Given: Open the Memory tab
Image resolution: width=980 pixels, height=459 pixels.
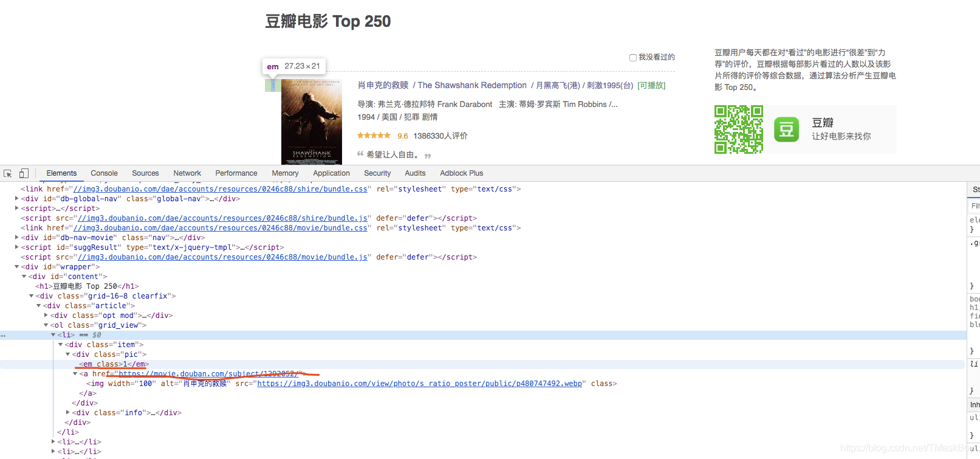Looking at the screenshot, I should click(285, 173).
